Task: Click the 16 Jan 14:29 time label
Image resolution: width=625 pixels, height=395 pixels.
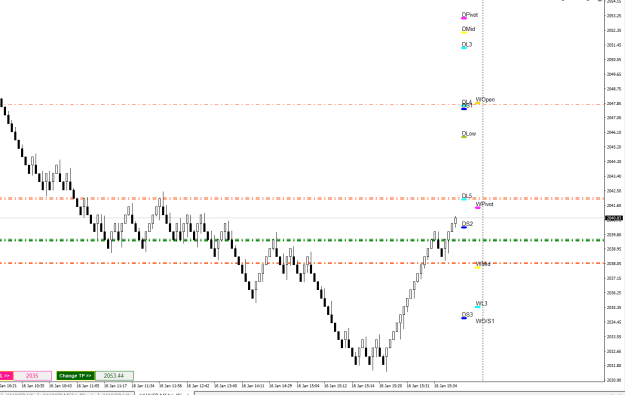Action: [281, 386]
